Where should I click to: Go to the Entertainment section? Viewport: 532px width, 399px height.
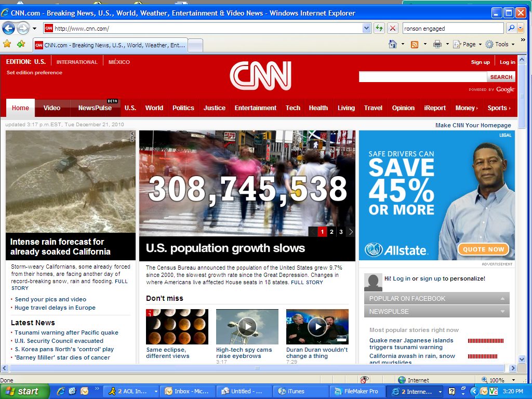256,108
